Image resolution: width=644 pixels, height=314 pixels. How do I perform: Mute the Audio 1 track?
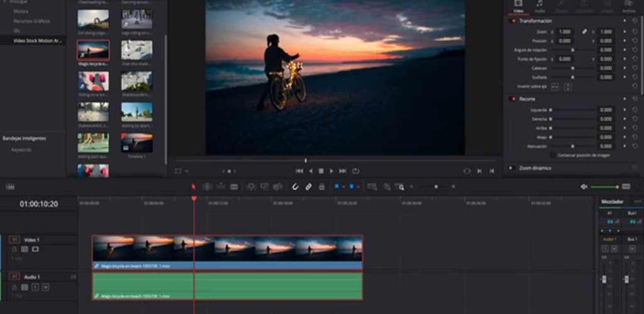click(x=45, y=287)
